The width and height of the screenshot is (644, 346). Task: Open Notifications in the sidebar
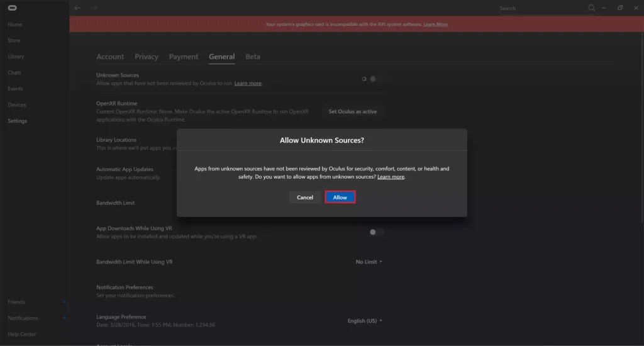(x=23, y=318)
